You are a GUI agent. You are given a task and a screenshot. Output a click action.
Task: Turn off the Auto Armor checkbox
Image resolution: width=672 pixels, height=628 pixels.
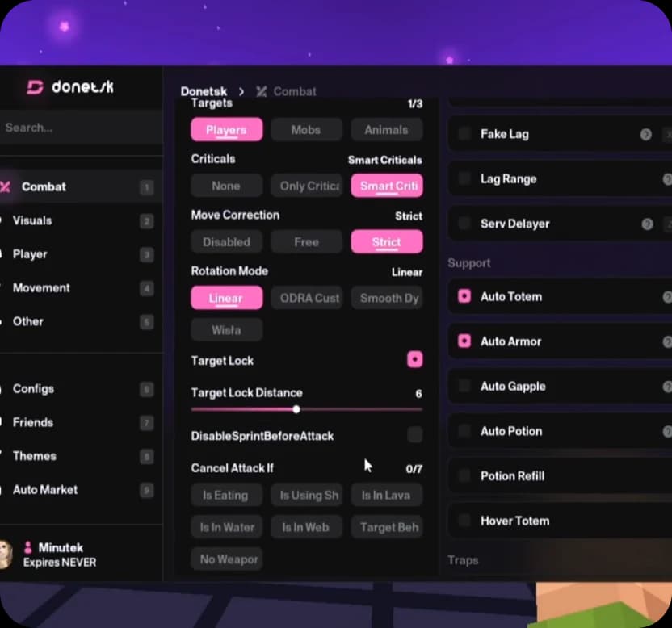[x=464, y=341]
